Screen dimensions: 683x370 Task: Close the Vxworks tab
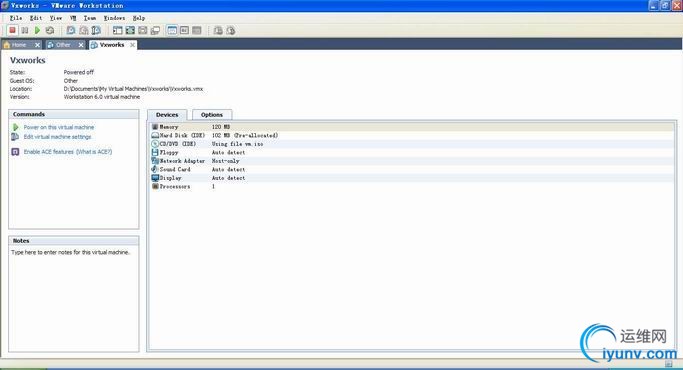click(132, 45)
